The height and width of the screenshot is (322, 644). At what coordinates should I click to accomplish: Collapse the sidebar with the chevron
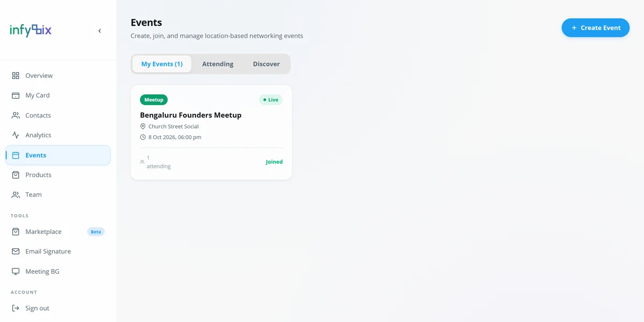[x=100, y=31]
